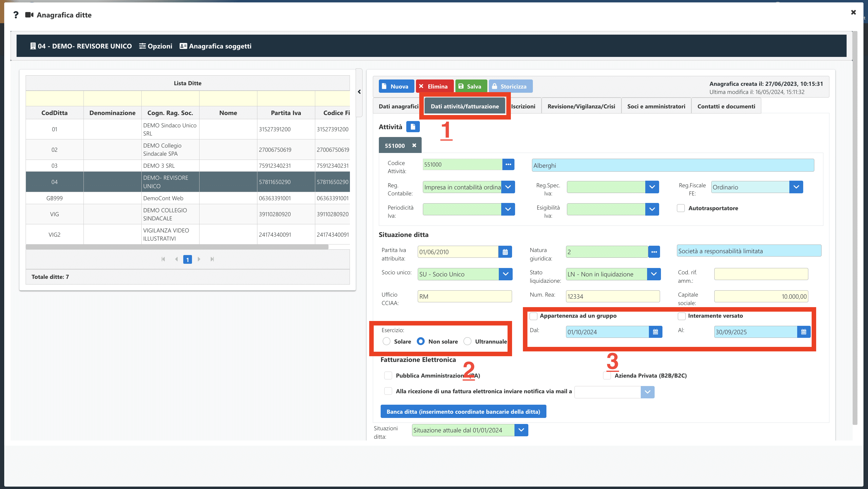Switch to Soci e amministratori tab
The image size is (868, 489).
coord(656,106)
